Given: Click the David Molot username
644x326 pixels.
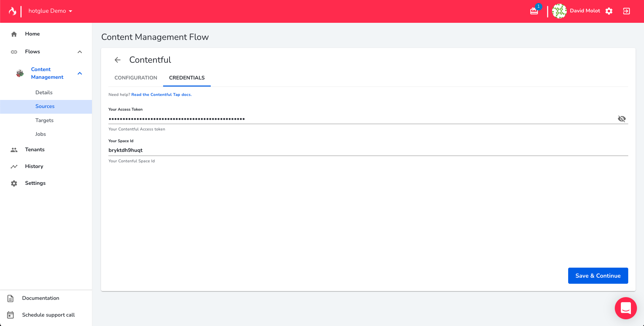Looking at the screenshot, I should [x=585, y=11].
